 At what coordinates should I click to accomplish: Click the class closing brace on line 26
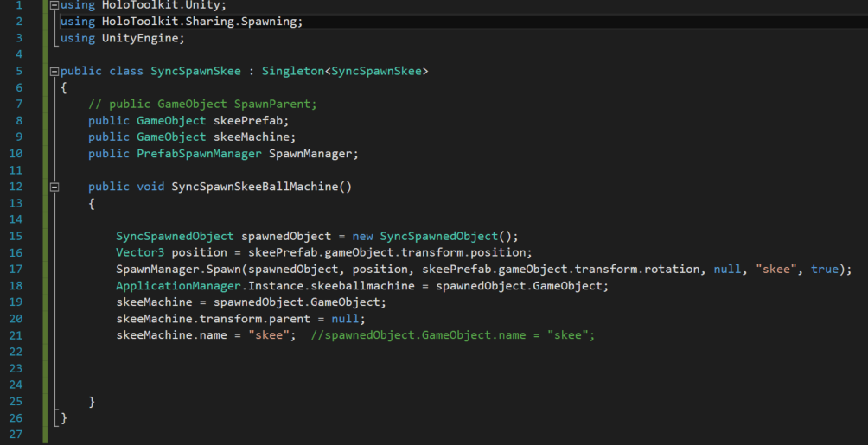coord(64,418)
